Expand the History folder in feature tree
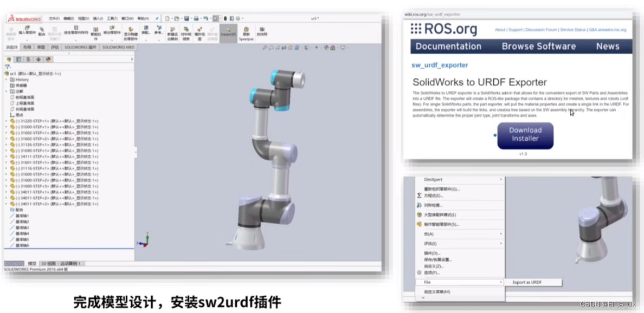 click(x=5, y=80)
